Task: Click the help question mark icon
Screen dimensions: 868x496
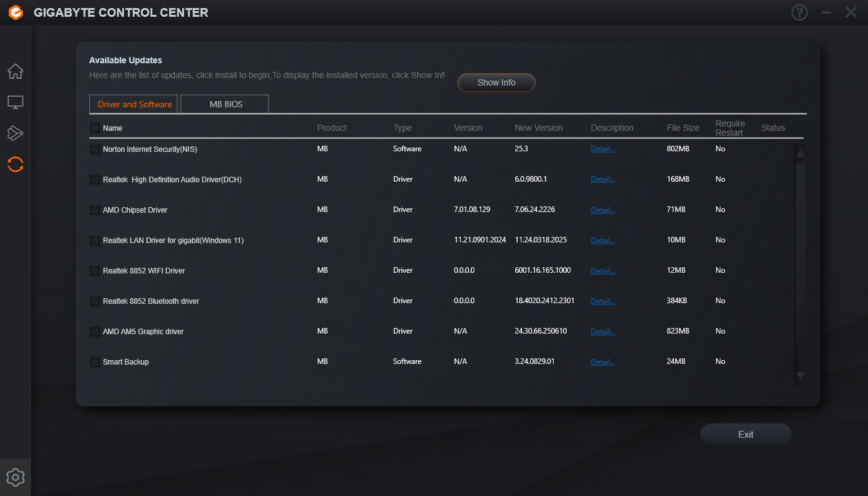Action: (x=800, y=12)
